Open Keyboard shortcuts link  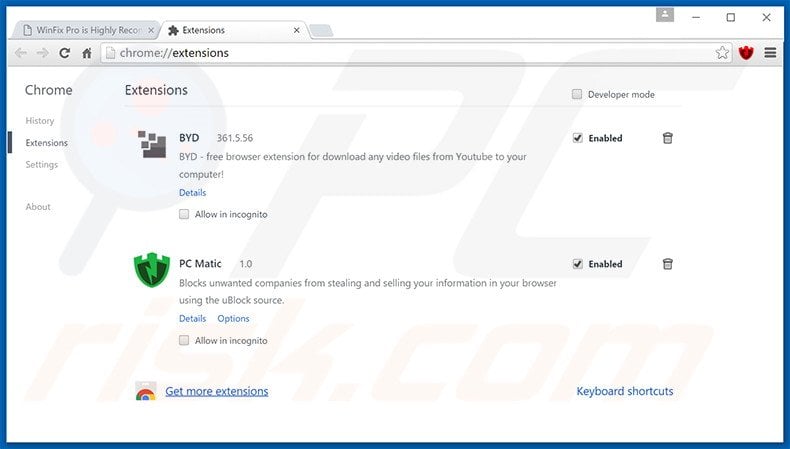click(625, 391)
